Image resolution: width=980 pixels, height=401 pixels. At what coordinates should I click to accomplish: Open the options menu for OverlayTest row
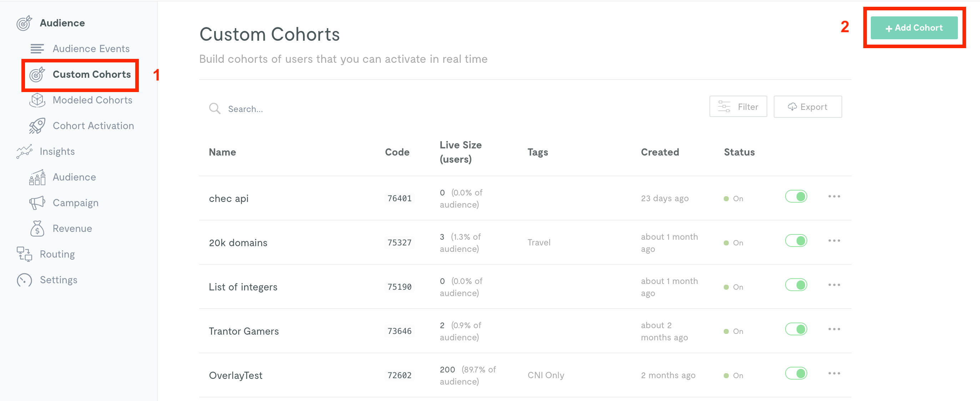pyautogui.click(x=834, y=373)
